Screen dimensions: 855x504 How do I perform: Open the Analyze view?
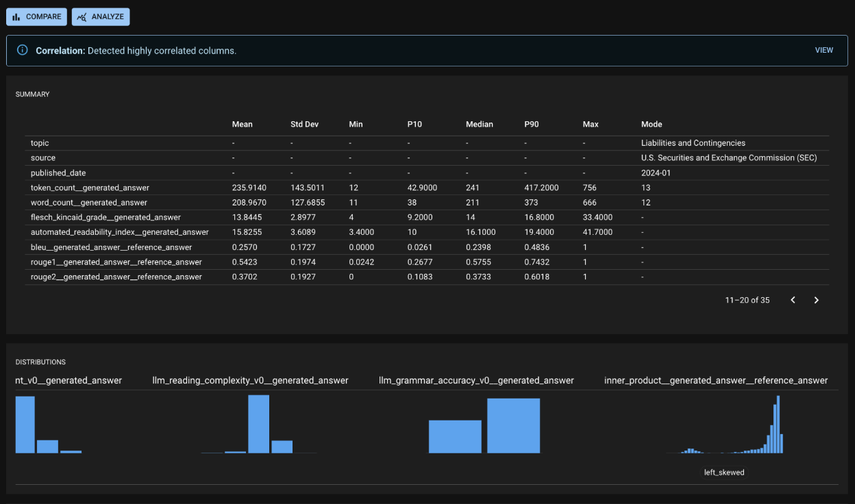coord(101,17)
